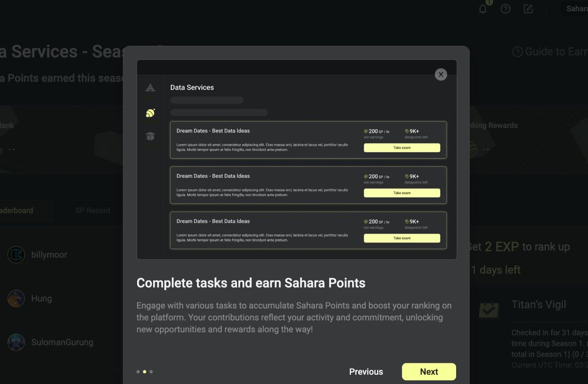Select the yellow Data Services sidebar icon
Viewport: 588px width, 384px height.
tap(150, 113)
